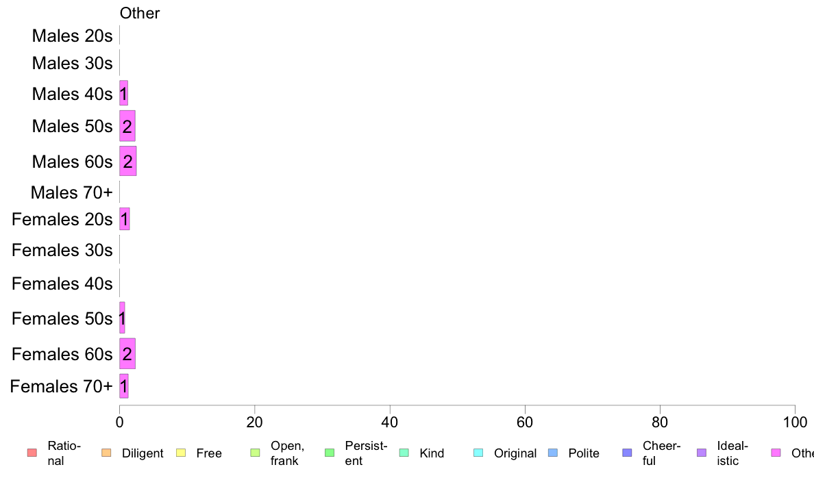Select the Original legend swatch
This screenshot has height=504, width=814.
(x=479, y=453)
